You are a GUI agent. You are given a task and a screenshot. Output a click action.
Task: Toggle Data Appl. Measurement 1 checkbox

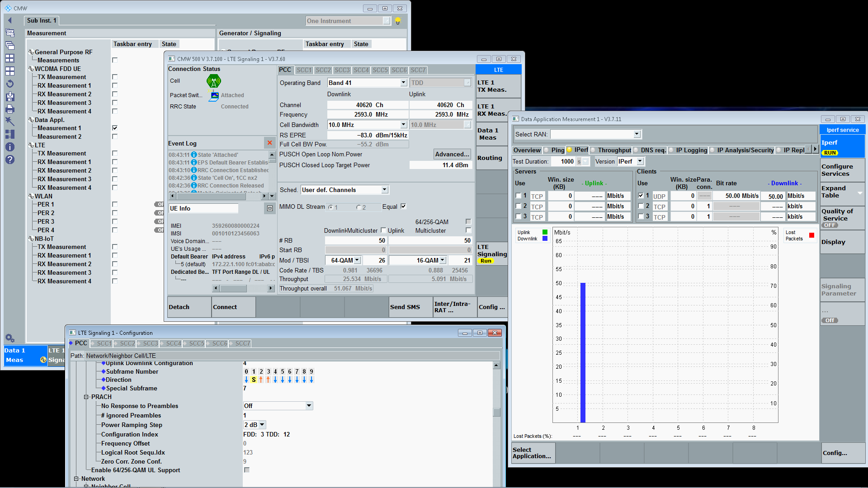[115, 128]
